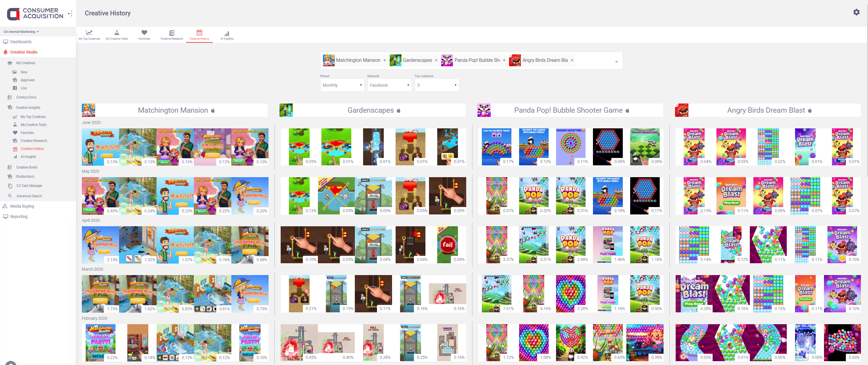Open the Favorites heart tab
Viewport: 868px width, 365px height.
pyautogui.click(x=144, y=35)
